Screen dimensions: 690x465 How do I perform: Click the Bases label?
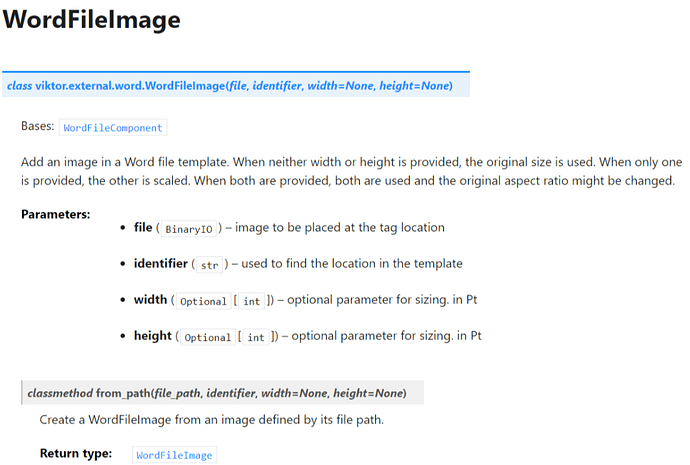tap(37, 126)
